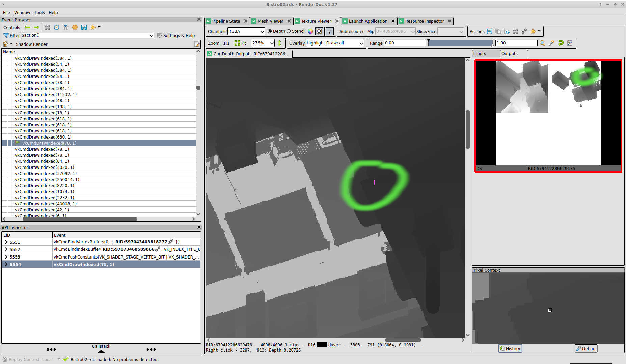Toggle gamma correction with the γ button

[x=329, y=31]
